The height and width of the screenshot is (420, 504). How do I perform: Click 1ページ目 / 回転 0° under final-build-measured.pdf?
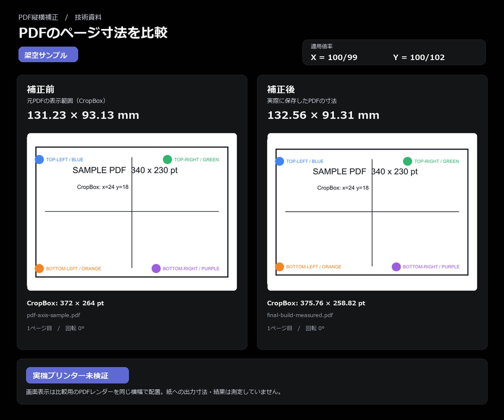(296, 328)
